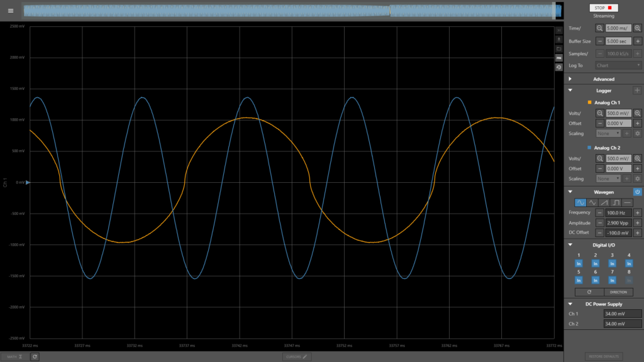Stop the streaming acquisition
Viewport: 644px width, 362px height.
(x=603, y=8)
